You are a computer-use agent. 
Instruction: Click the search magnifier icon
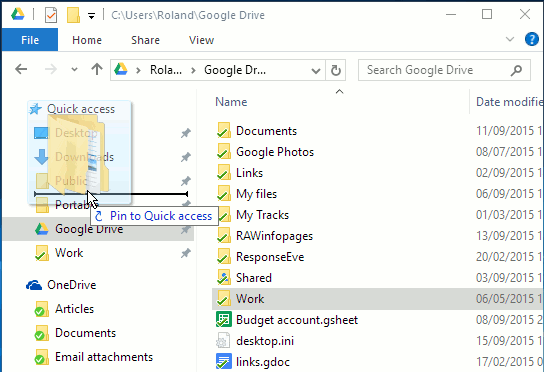click(x=516, y=70)
